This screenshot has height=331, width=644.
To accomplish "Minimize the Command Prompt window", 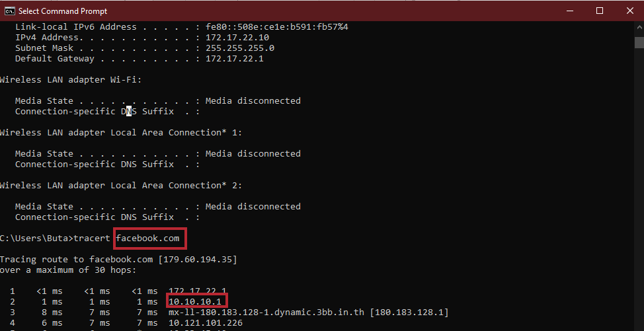I will click(x=569, y=11).
